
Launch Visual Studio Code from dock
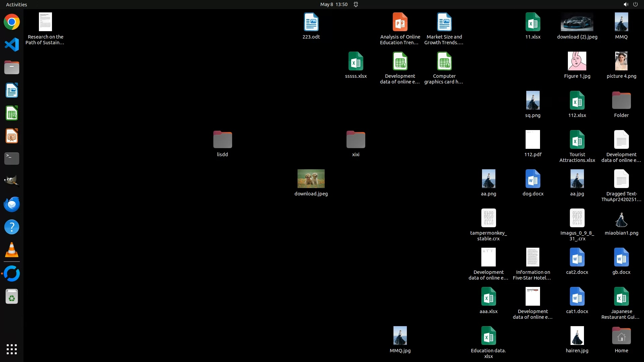point(12,45)
